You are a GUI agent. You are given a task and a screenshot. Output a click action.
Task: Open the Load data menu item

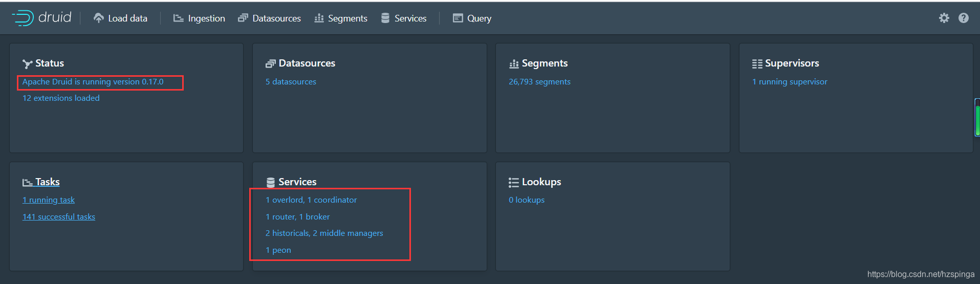tap(120, 18)
